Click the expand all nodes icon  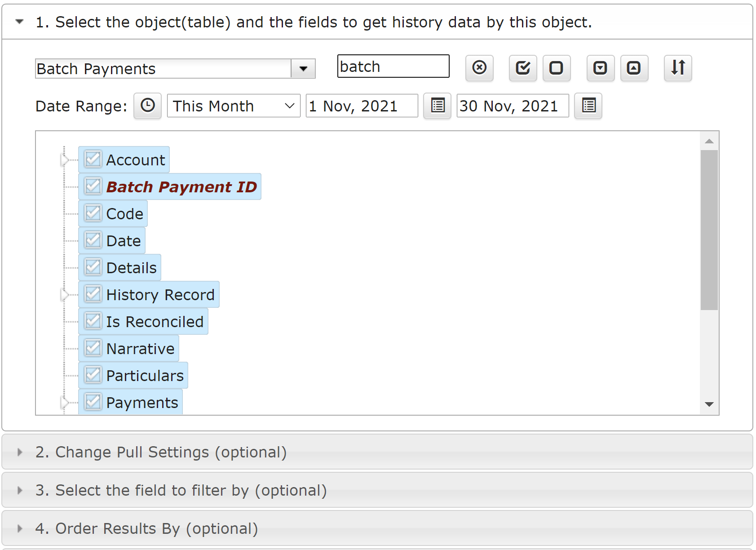tap(601, 68)
